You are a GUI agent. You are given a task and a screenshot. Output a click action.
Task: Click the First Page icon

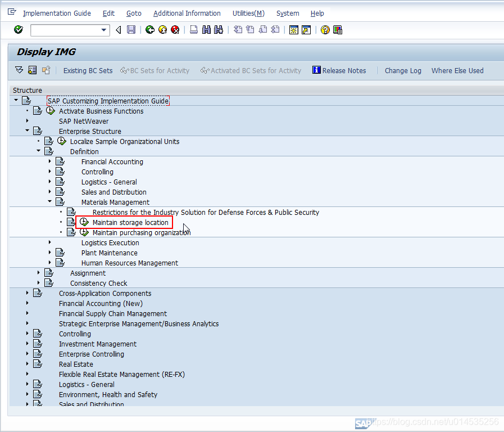pyautogui.click(x=238, y=30)
